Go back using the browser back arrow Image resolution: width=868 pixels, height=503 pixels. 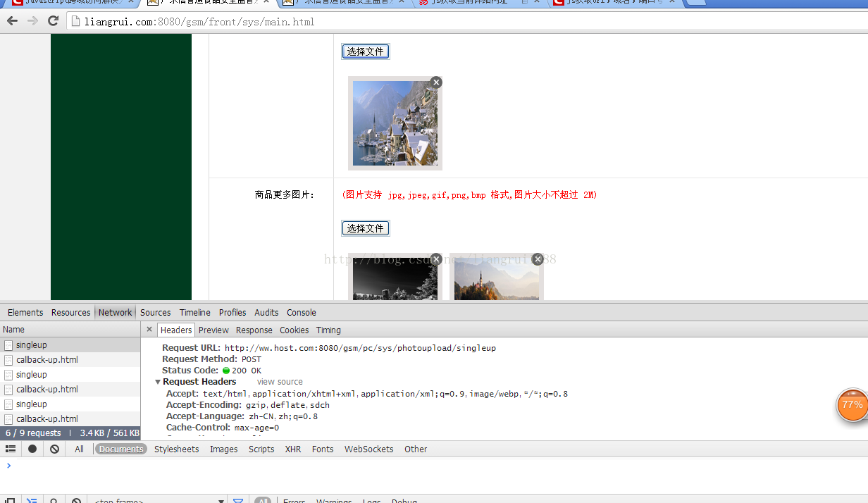click(x=12, y=21)
